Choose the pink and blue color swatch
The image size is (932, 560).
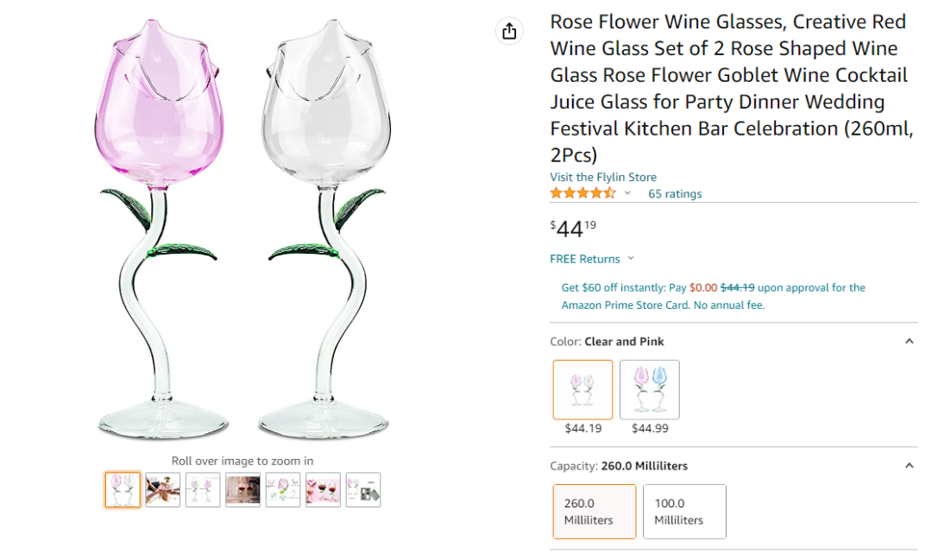649,389
